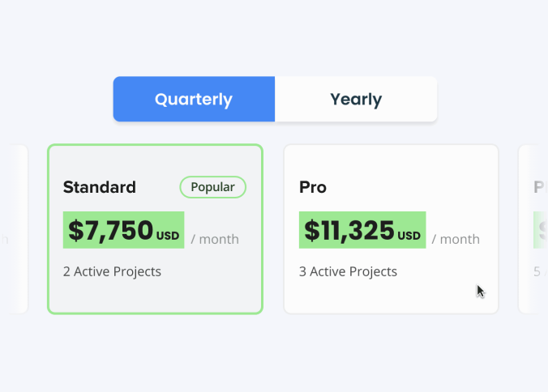Click USD currency label in Pro price
The image size is (548, 392).
pos(409,236)
